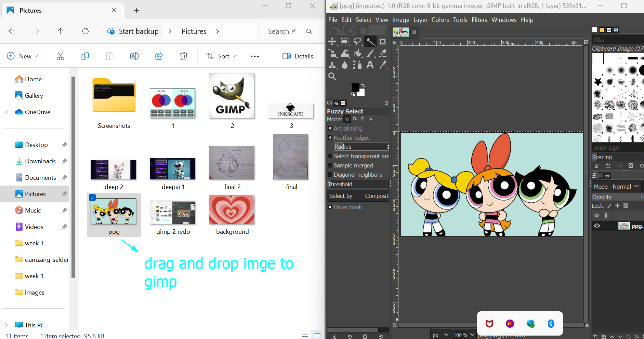Enable the Diagonal neighbors checkbox
644x339 pixels.
coord(330,175)
